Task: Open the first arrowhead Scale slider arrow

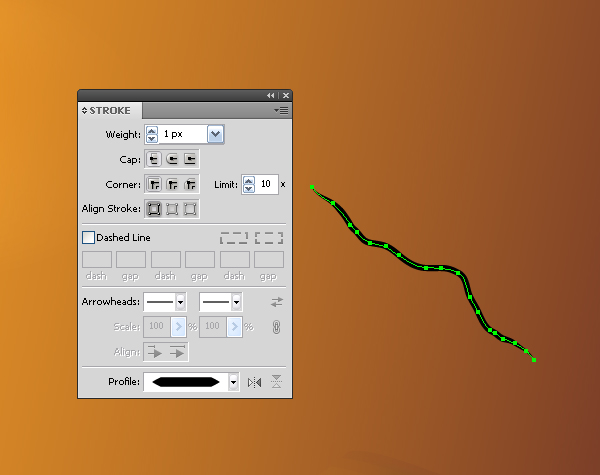Action: 179,326
